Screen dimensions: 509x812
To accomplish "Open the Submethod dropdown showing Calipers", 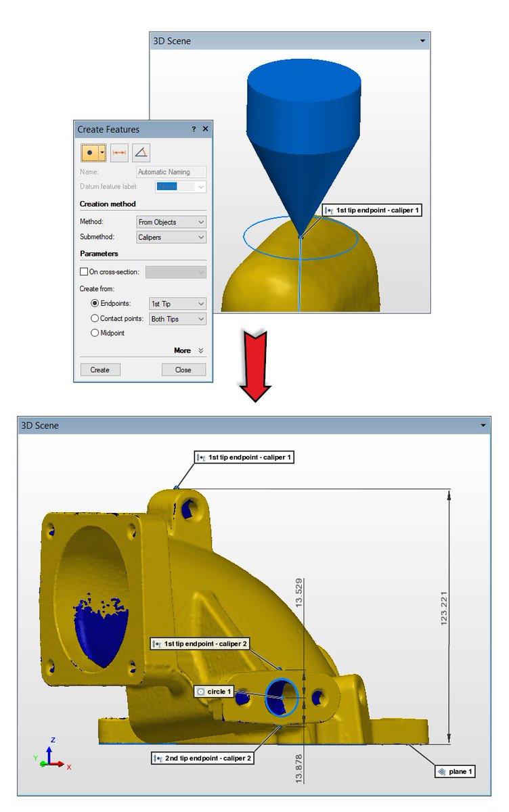I will coord(171,237).
